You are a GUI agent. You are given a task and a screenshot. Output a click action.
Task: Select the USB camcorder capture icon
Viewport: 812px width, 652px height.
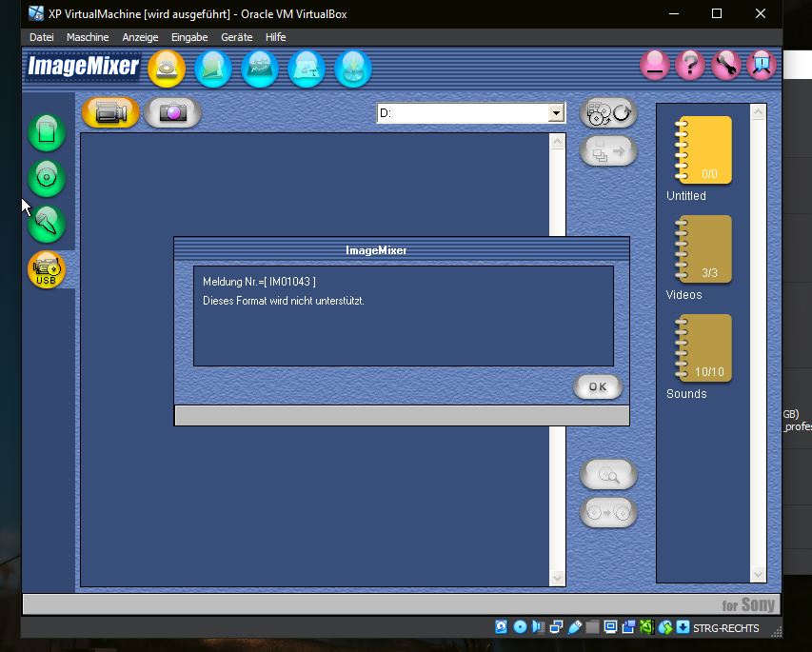(x=46, y=269)
